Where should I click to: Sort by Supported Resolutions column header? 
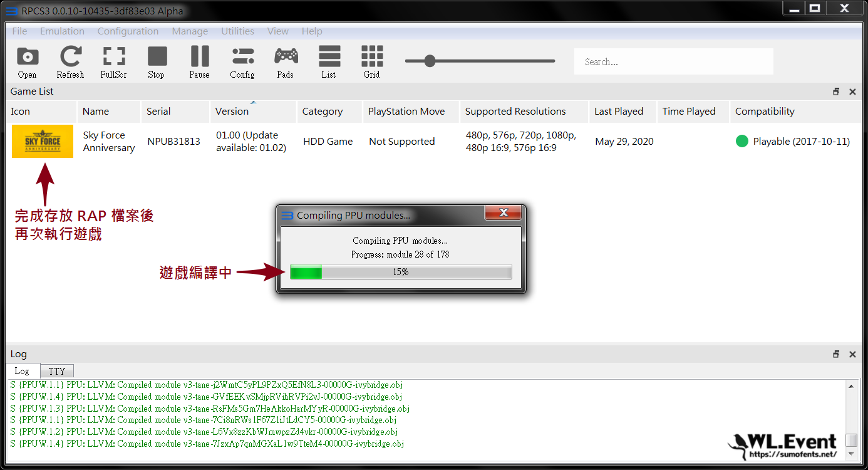pos(524,112)
